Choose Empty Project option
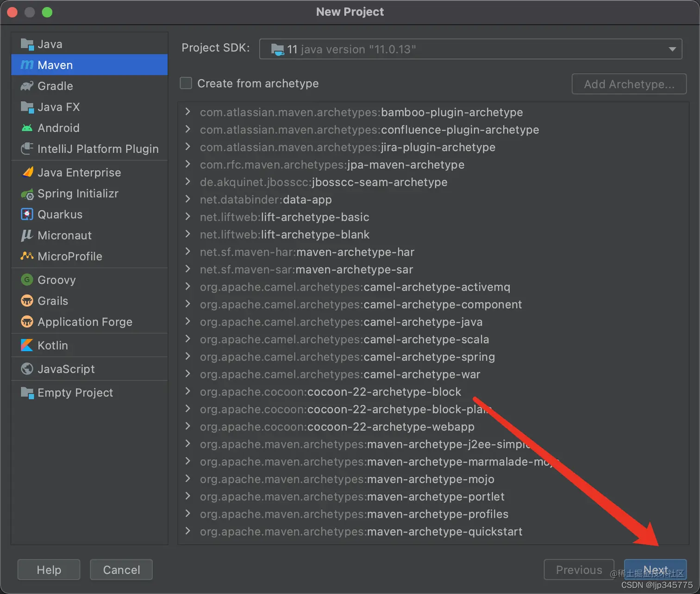This screenshot has width=700, height=594. click(89, 393)
